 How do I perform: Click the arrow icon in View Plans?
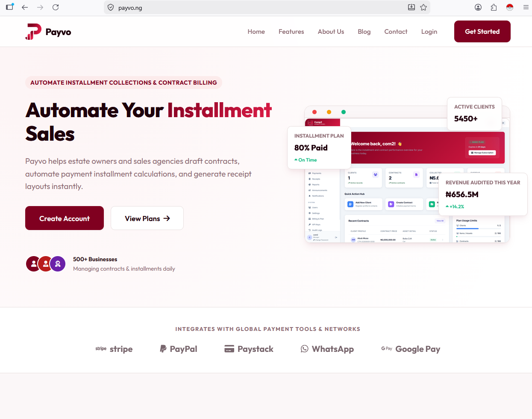pos(167,218)
